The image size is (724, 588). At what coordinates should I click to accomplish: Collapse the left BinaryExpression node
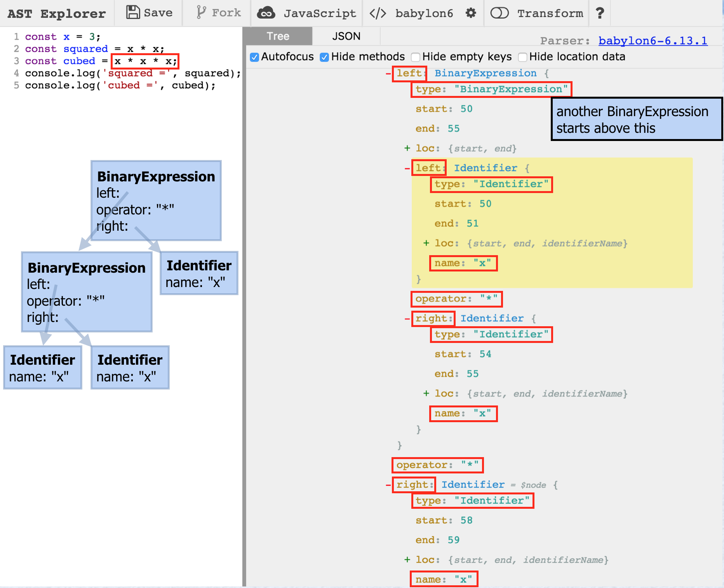(x=388, y=73)
